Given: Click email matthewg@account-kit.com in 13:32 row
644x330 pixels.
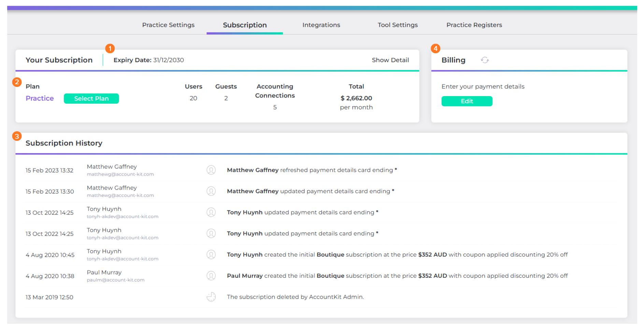Looking at the screenshot, I should pos(120,174).
